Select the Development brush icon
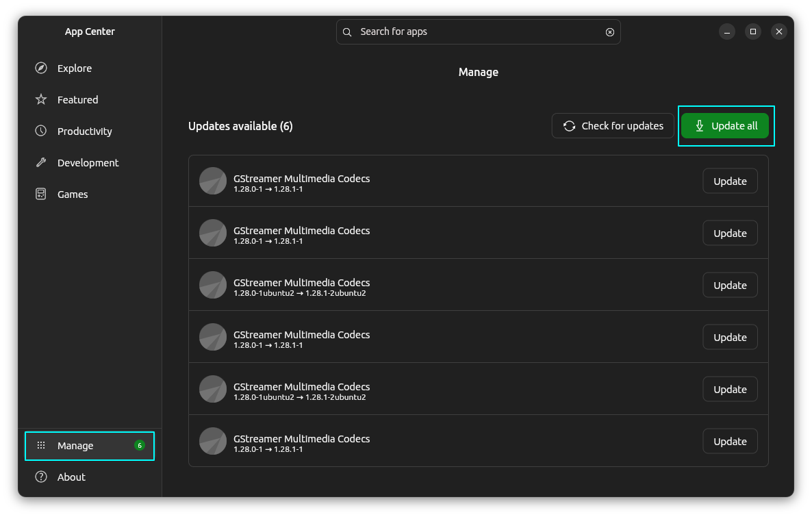The height and width of the screenshot is (517, 812). 41,162
